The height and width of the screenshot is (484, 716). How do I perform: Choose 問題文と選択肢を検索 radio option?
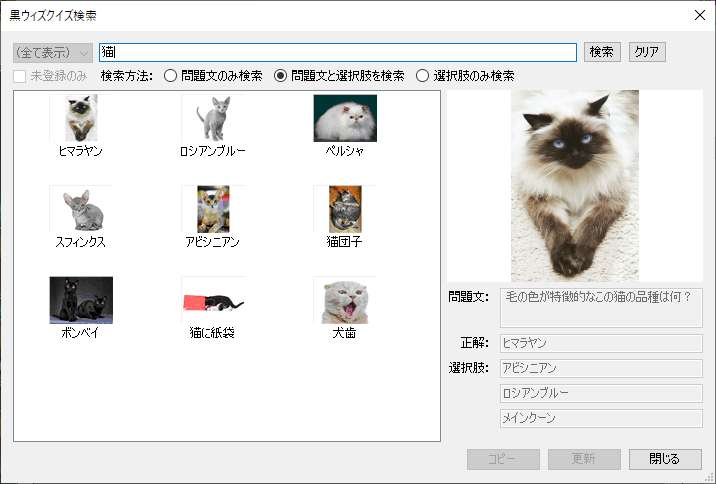(280, 75)
